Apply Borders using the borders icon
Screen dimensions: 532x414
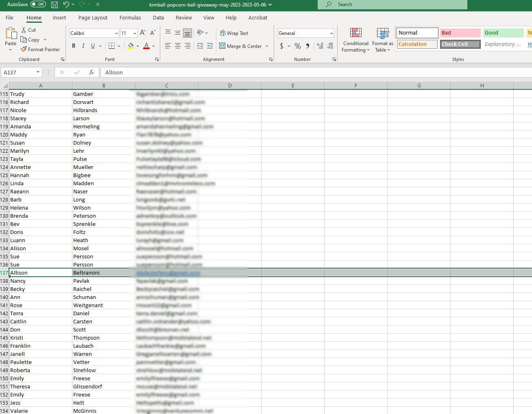[x=111, y=46]
